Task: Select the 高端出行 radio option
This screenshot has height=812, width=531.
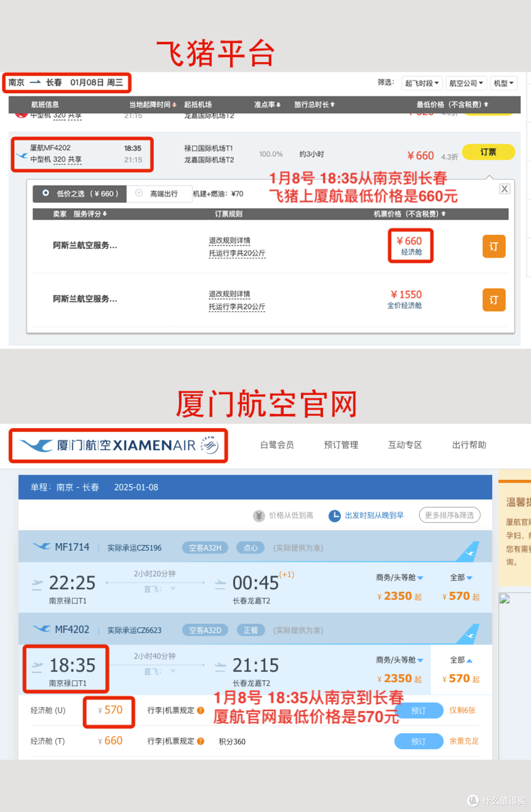Action: [158, 194]
